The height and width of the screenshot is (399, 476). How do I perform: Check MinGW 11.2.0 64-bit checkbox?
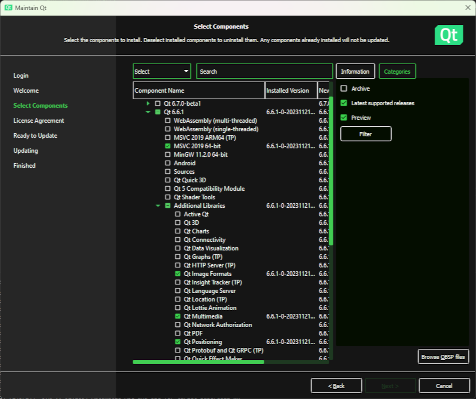pos(168,154)
